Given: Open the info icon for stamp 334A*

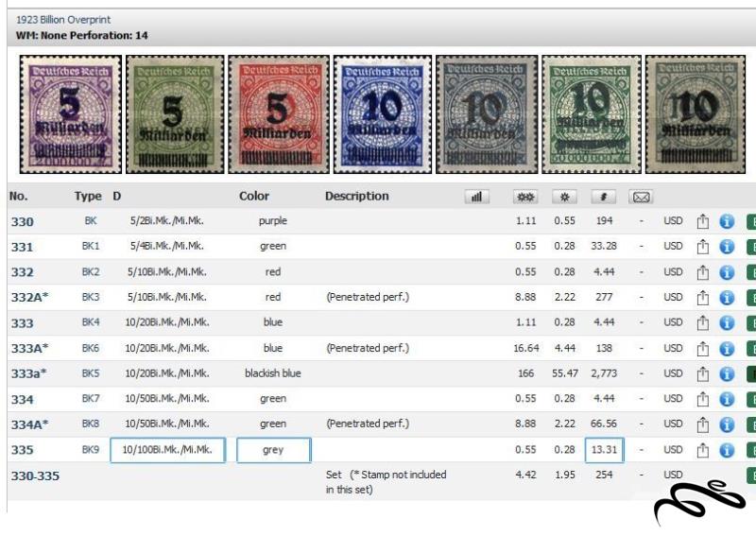Looking at the screenshot, I should coord(727,424).
